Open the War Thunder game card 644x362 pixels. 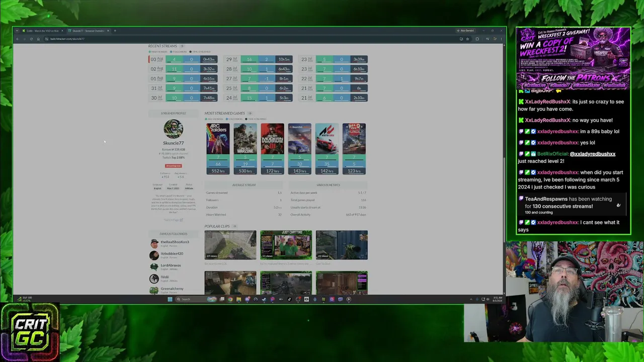point(354,149)
